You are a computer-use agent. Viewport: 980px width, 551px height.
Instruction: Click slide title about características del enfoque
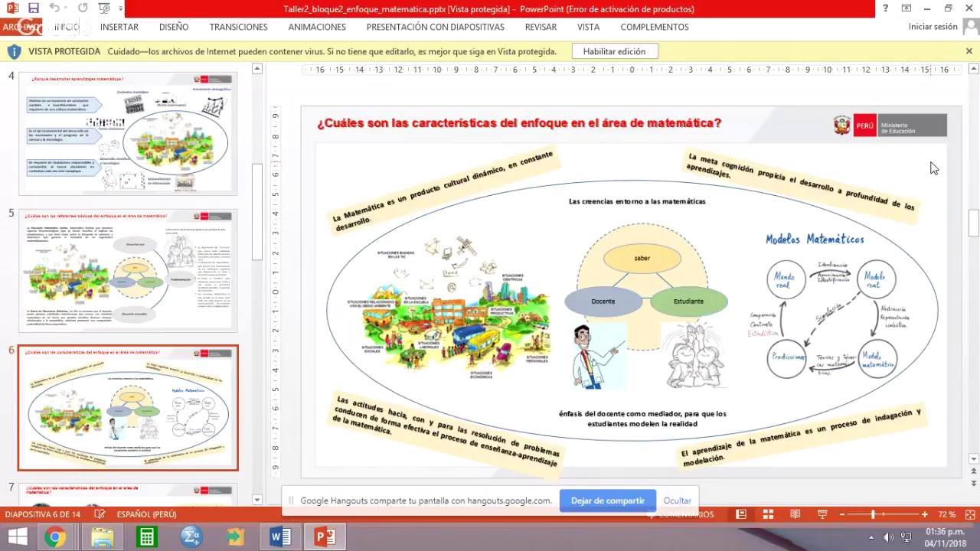click(519, 122)
